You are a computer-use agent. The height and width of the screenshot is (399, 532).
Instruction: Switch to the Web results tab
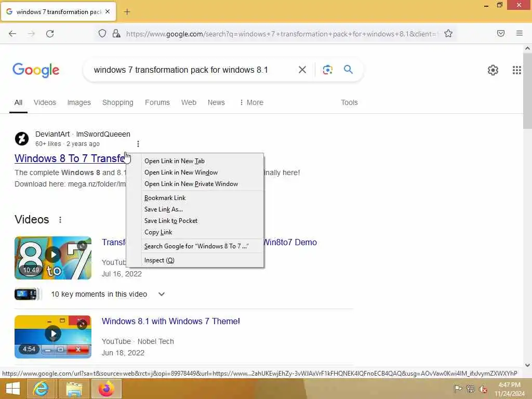pos(189,102)
